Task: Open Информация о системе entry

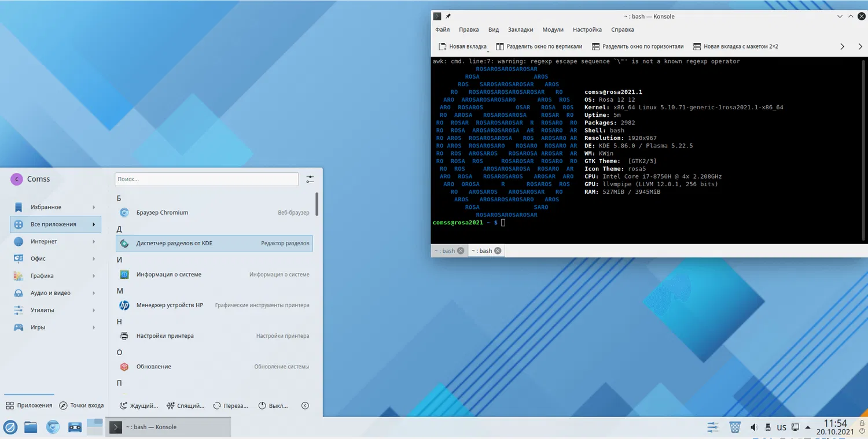Action: (214, 274)
